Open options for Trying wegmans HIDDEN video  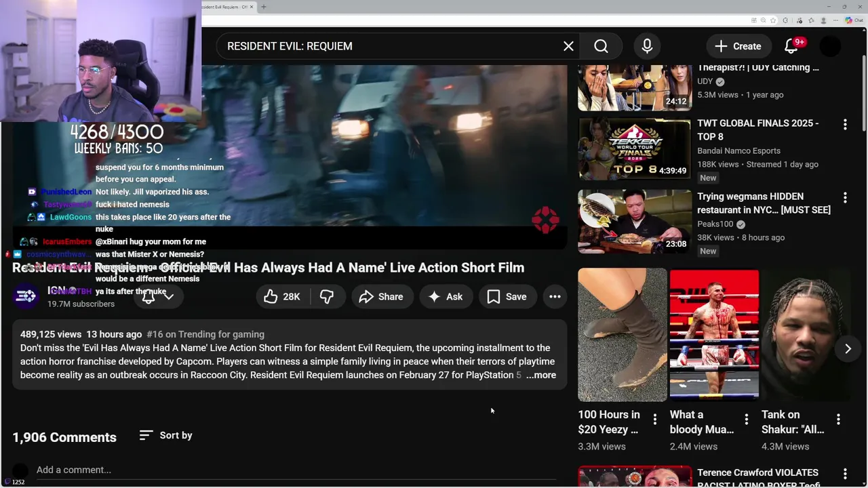coord(845,198)
